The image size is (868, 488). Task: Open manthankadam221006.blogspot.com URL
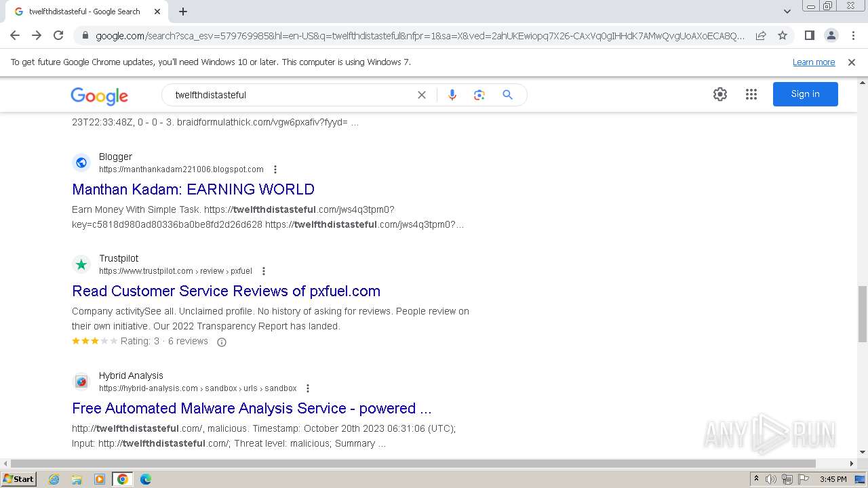(x=181, y=169)
